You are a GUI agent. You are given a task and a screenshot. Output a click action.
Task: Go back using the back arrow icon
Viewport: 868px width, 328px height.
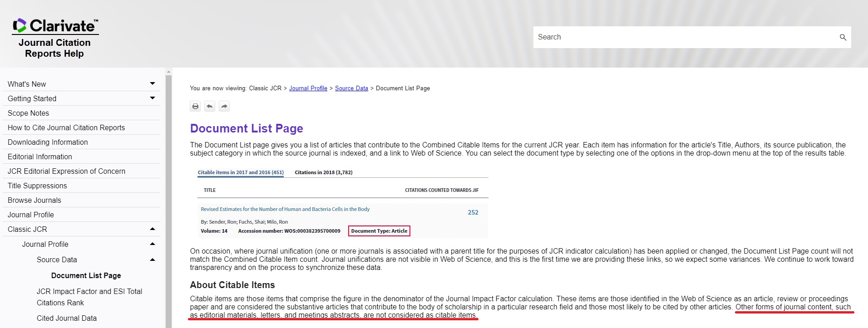[x=210, y=106]
